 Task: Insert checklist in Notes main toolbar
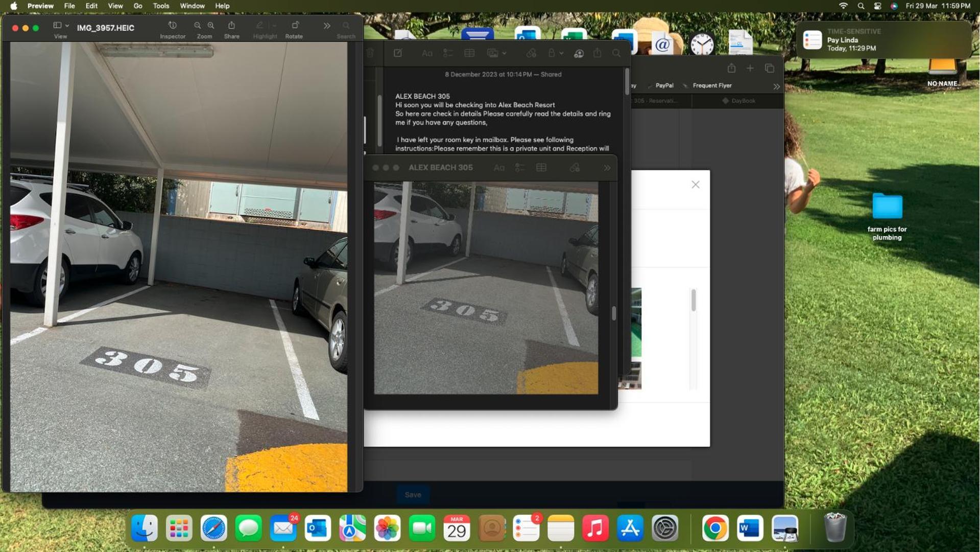coord(448,53)
